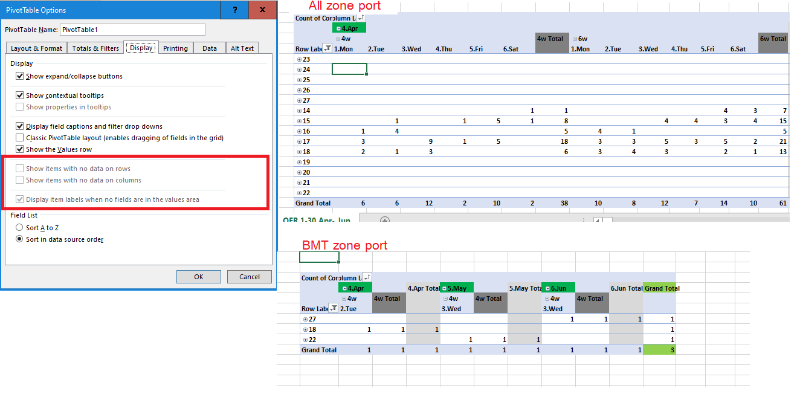Click the PivotTable Name input field
The width and height of the screenshot is (800, 394).
pyautogui.click(x=133, y=30)
